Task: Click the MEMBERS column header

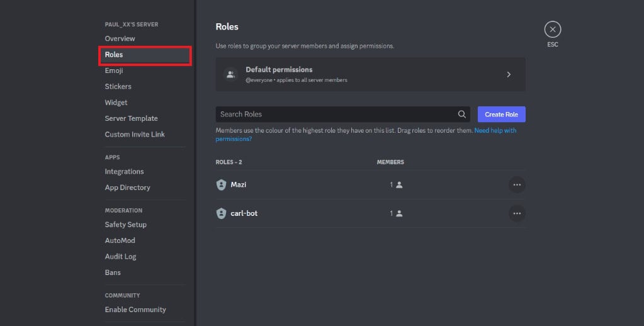Action: [x=390, y=162]
